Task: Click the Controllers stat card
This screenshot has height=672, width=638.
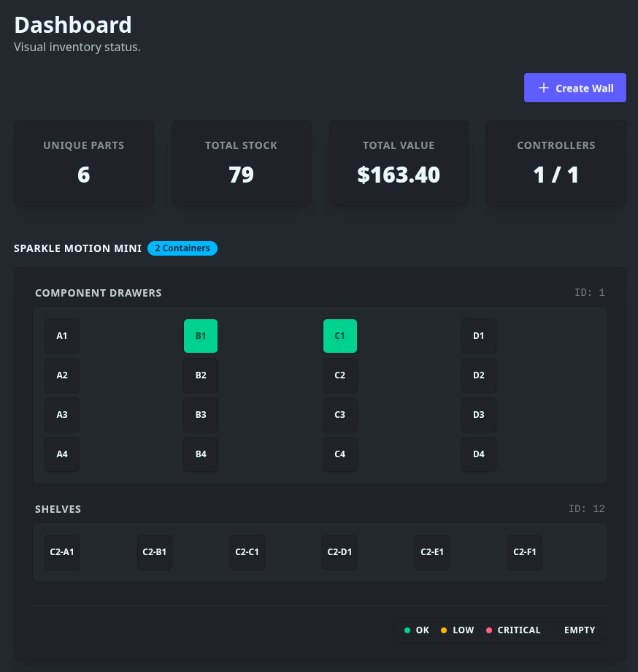Action: 556,163
